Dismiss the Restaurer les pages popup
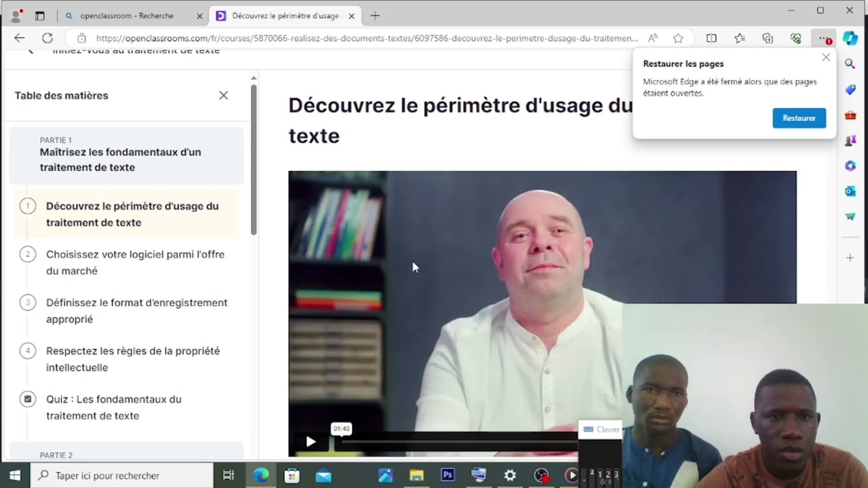The width and height of the screenshot is (868, 488). [826, 58]
